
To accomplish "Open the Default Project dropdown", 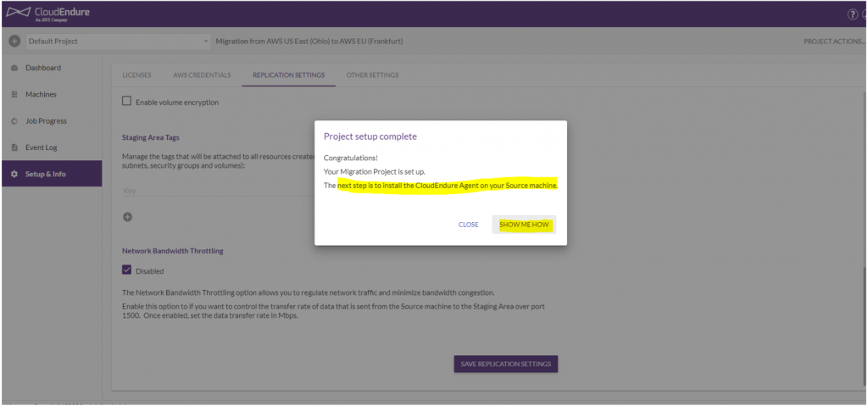I will (x=117, y=41).
